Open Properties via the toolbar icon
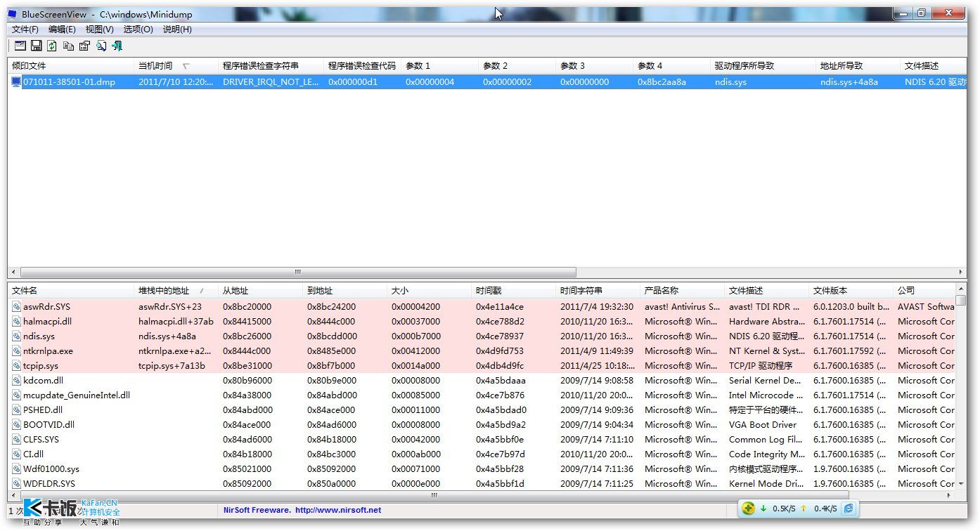The image size is (980, 531). pos(84,46)
